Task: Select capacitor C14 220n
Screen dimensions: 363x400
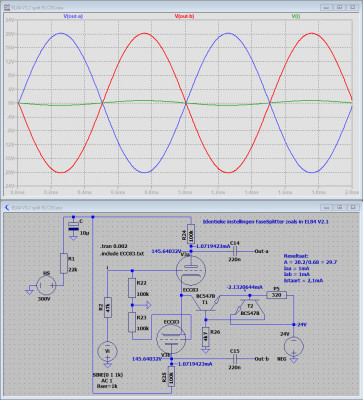Action: (x=235, y=251)
